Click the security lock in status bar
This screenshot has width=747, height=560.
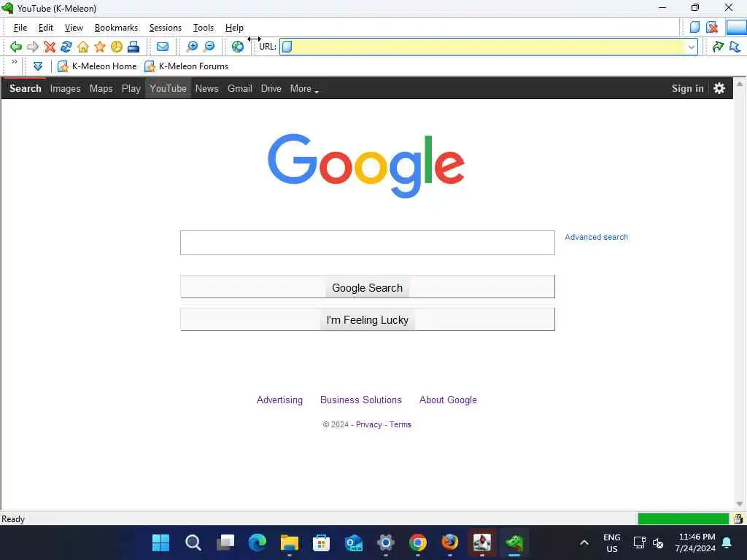click(738, 518)
